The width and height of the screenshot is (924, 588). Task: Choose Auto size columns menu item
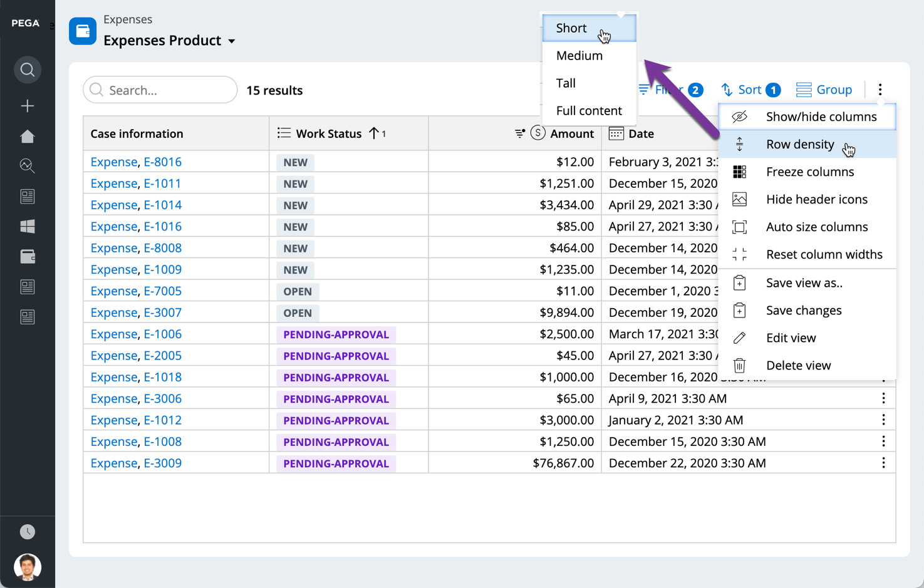click(807, 227)
